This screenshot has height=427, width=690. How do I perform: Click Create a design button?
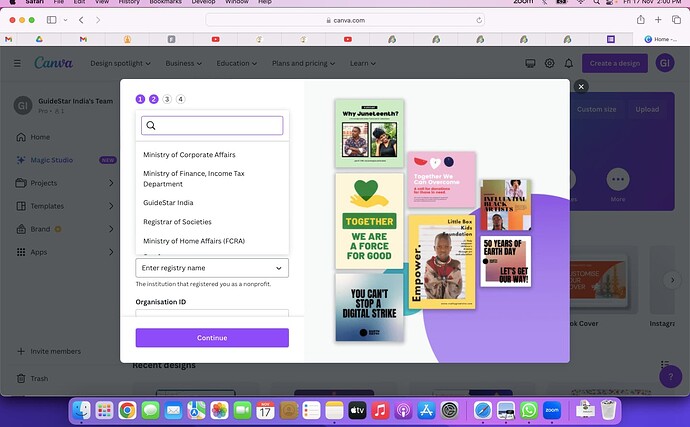(615, 63)
